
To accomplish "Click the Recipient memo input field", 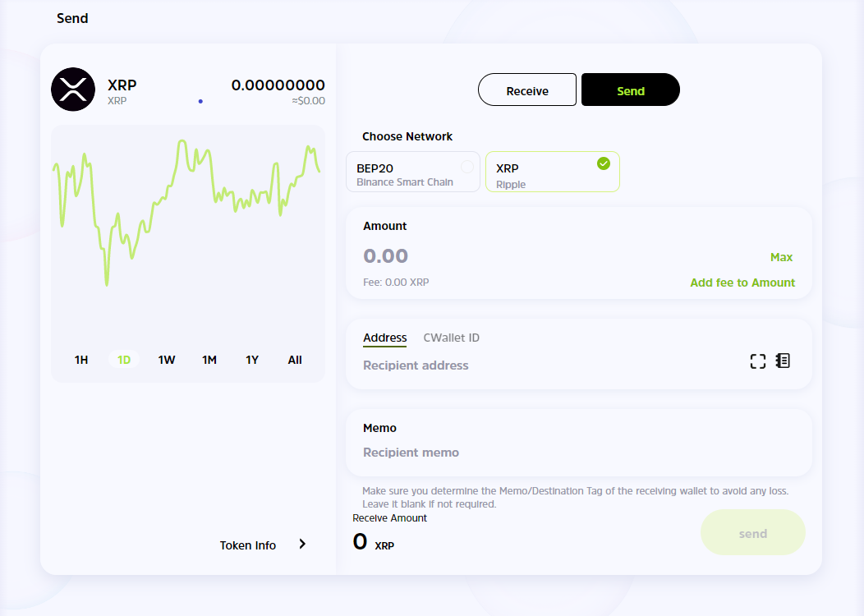I will coord(493,453).
